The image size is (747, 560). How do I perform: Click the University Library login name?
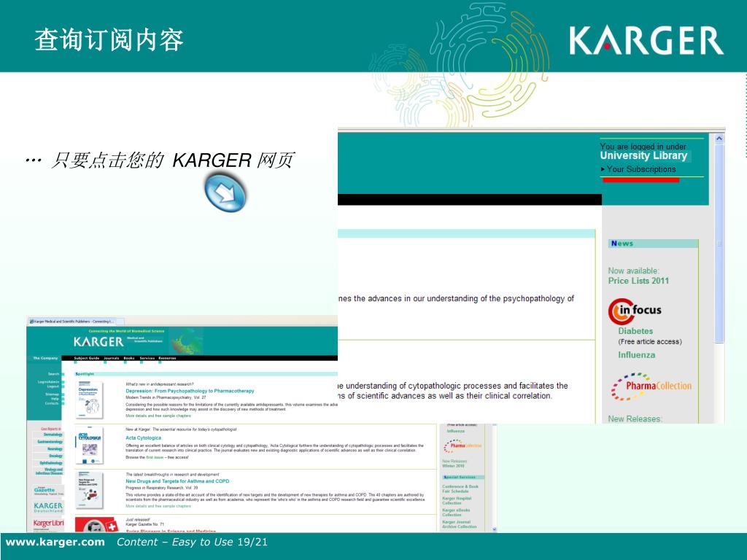tap(643, 156)
